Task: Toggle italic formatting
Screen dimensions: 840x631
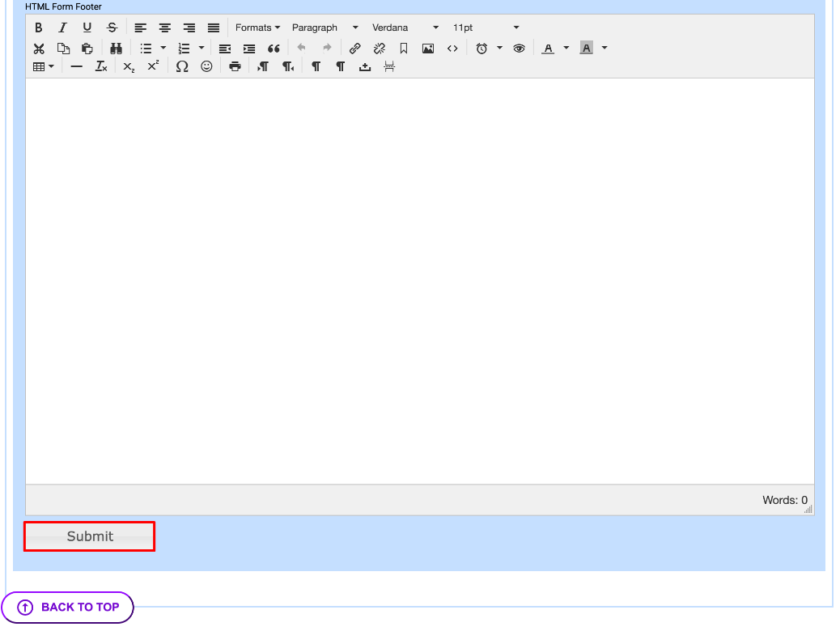Action: (x=62, y=28)
